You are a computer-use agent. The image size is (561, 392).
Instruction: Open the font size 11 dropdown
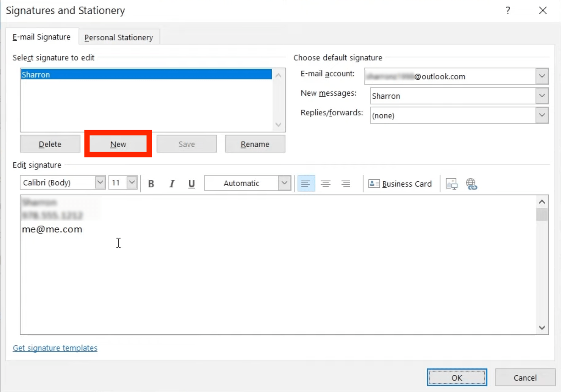[132, 182]
